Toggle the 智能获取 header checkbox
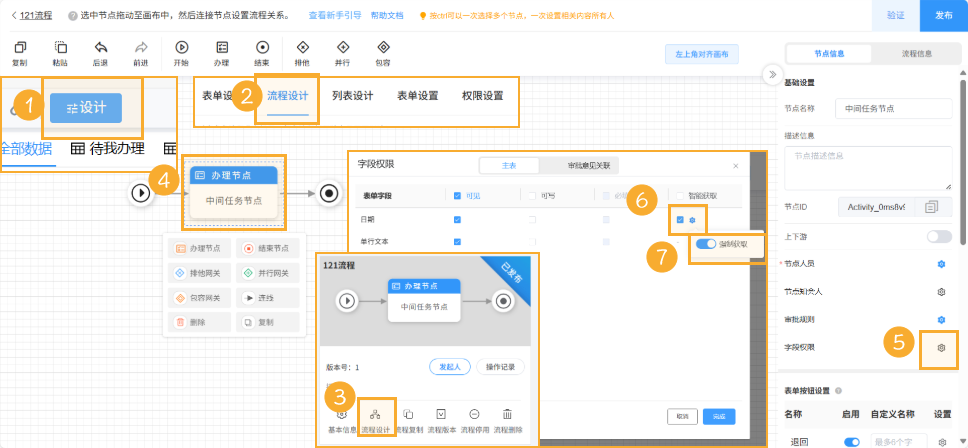 click(x=680, y=196)
